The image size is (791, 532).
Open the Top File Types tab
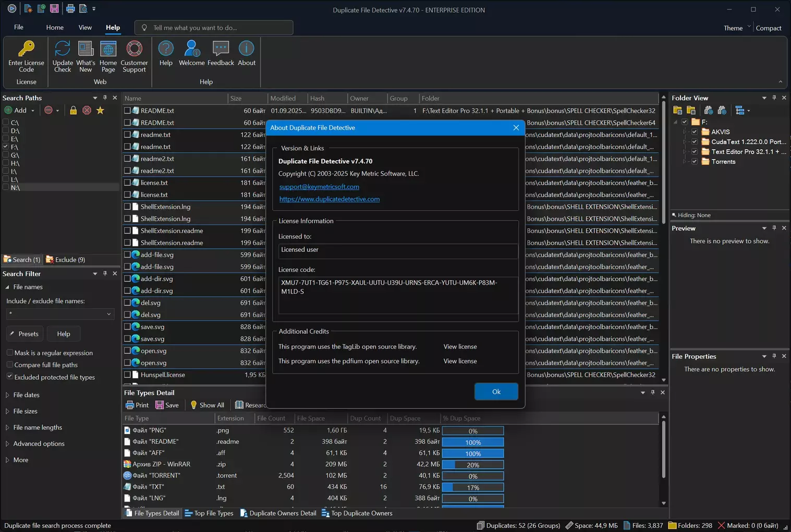point(209,513)
